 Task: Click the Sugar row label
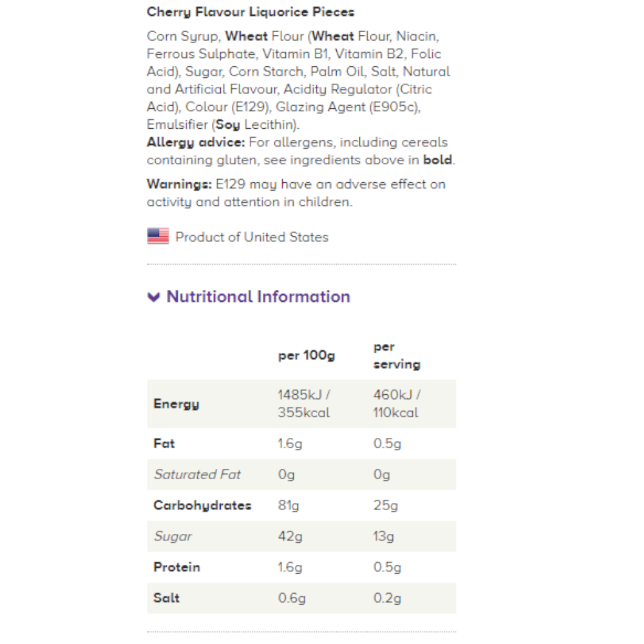pos(173,536)
